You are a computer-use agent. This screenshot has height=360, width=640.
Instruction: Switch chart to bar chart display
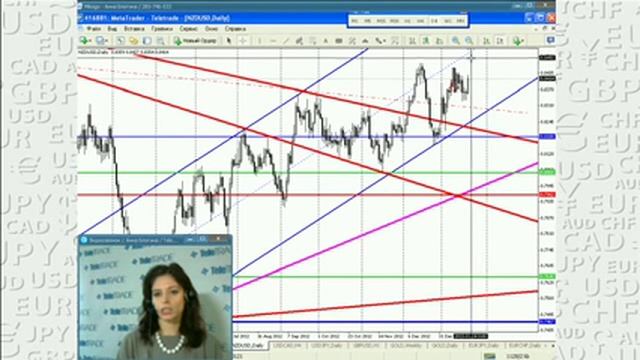point(412,40)
